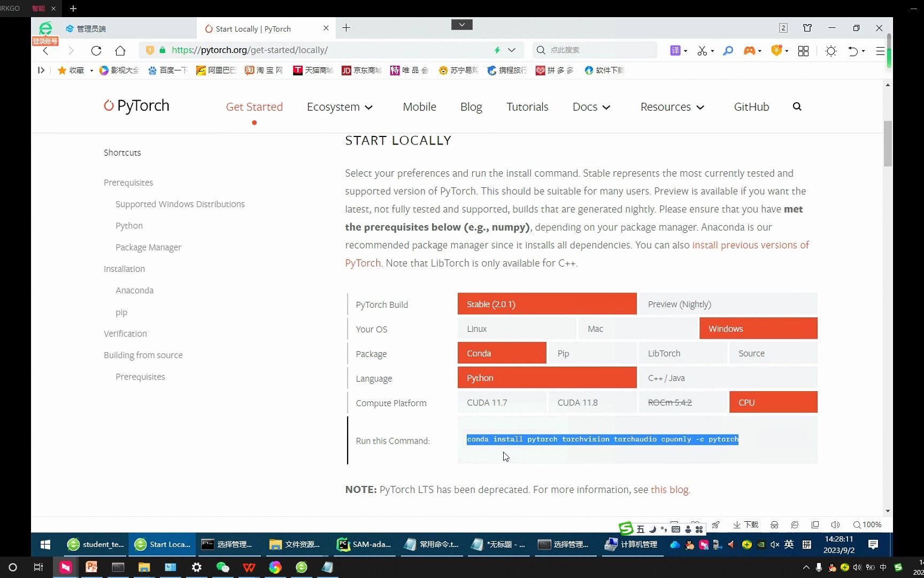Click 'install previous versions of' link

coord(751,245)
